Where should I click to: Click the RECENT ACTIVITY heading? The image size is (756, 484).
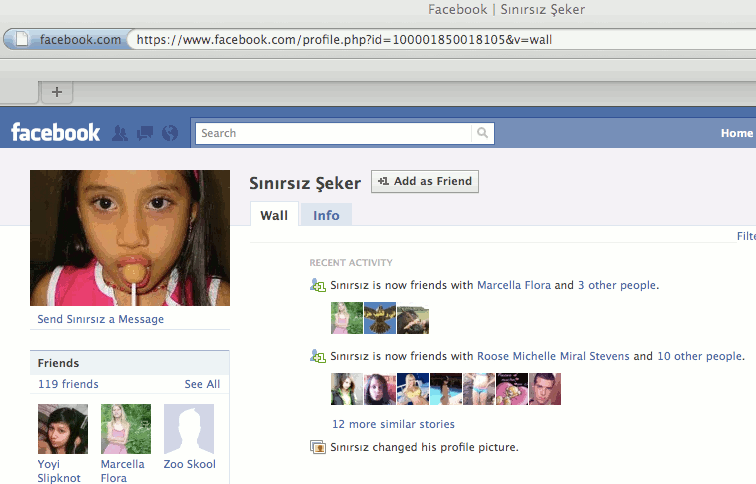351,263
